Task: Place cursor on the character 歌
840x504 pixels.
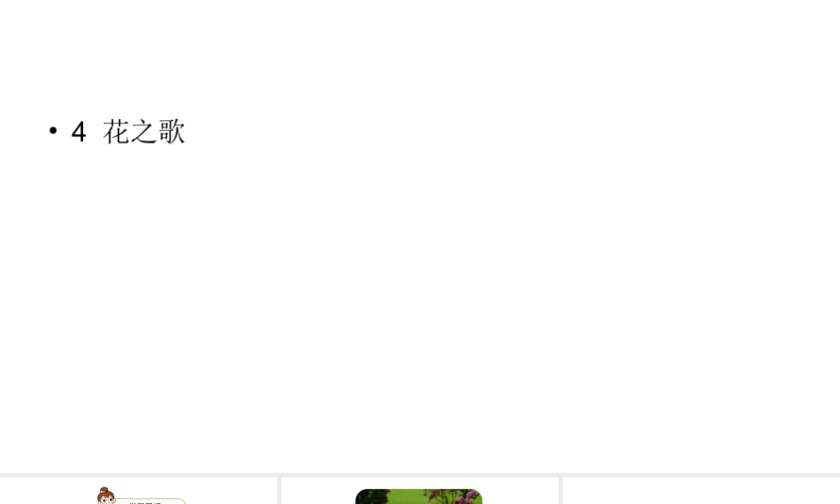Action: click(x=172, y=132)
